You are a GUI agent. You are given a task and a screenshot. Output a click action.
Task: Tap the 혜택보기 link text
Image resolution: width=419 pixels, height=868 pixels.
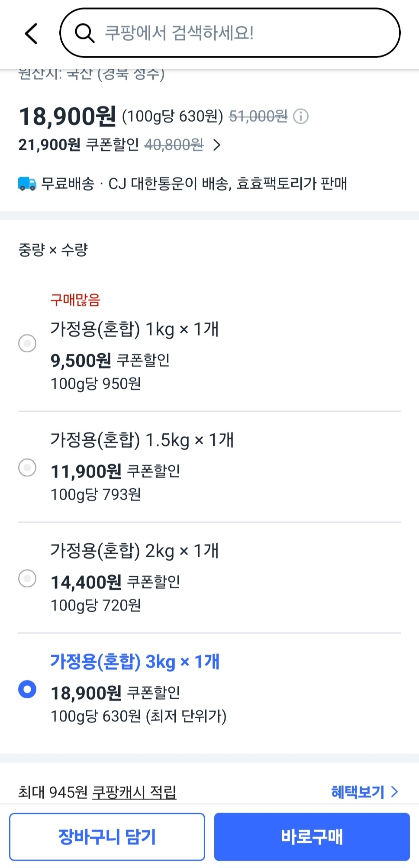(358, 792)
